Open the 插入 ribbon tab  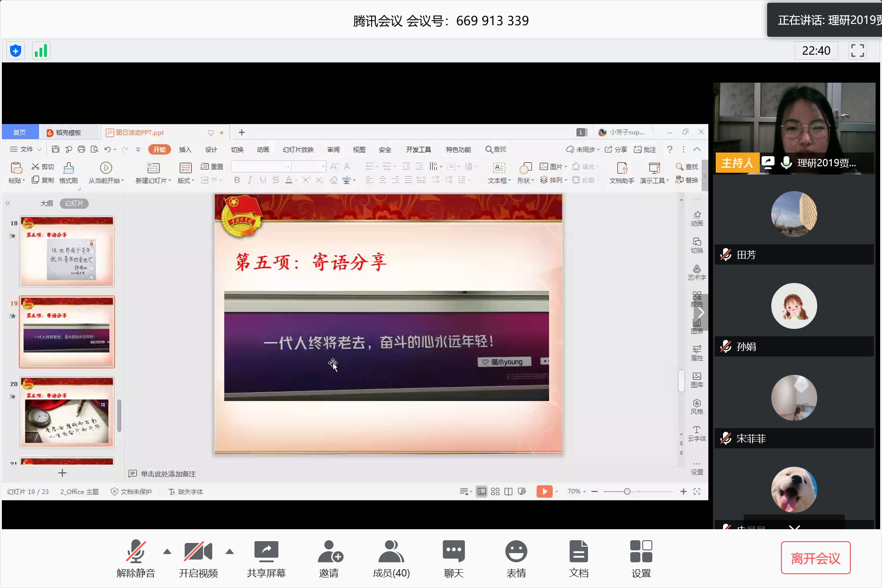[x=185, y=149]
